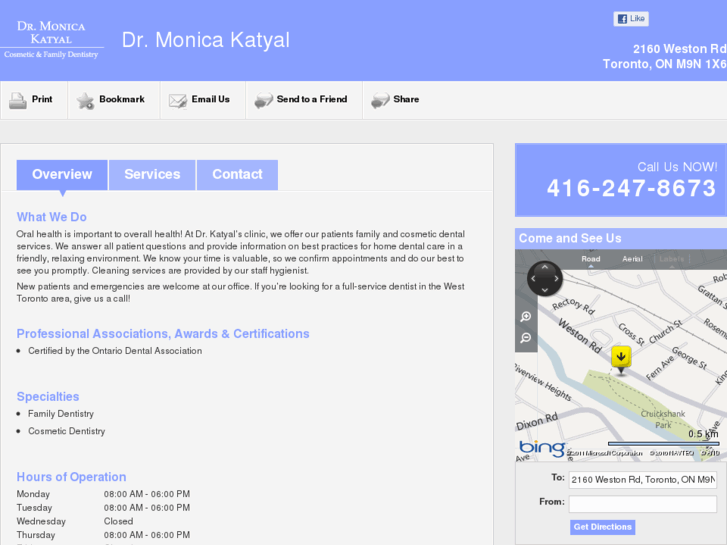Click the Come and See Us heading
The height and width of the screenshot is (545, 727).
(x=570, y=238)
